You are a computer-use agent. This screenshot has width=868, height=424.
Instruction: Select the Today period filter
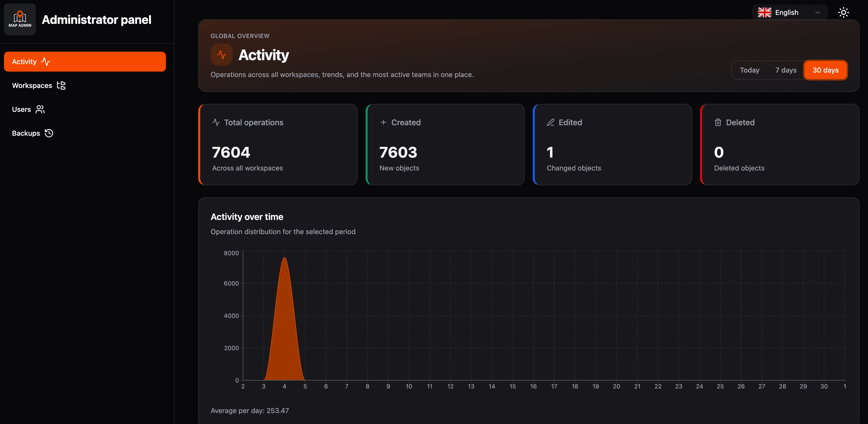[x=749, y=70]
